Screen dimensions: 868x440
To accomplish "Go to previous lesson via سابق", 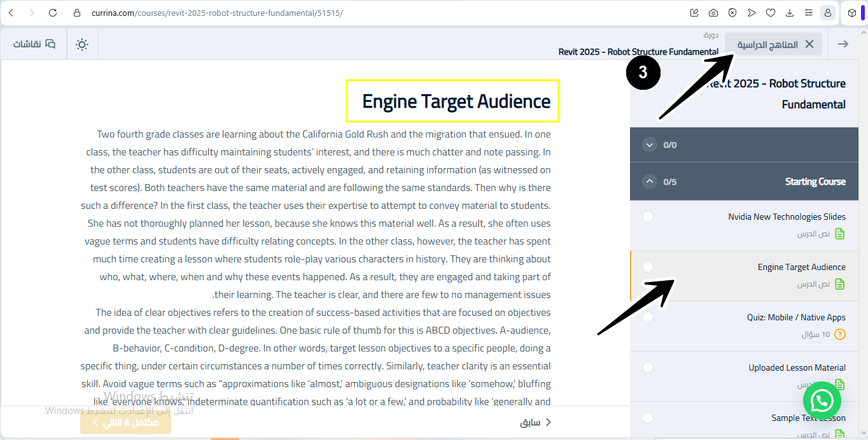I will tap(536, 422).
